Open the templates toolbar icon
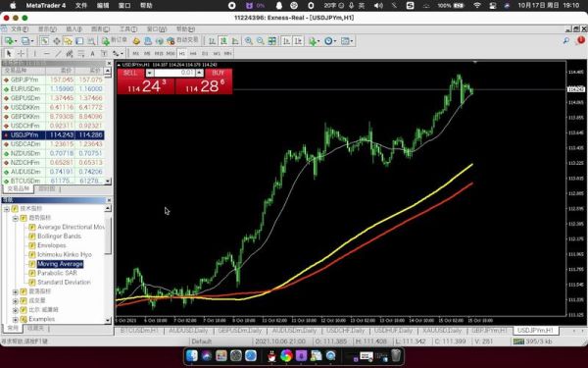Image resolution: width=588 pixels, height=368 pixels. (x=345, y=41)
